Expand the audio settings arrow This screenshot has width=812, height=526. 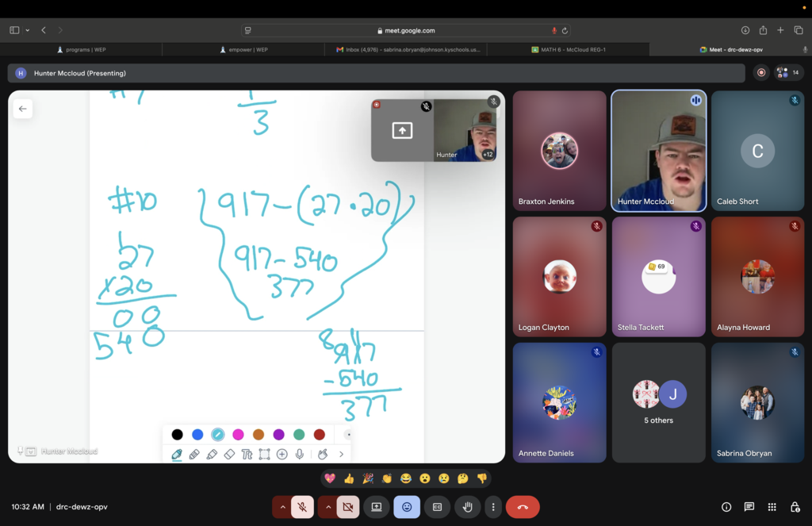pyautogui.click(x=282, y=507)
